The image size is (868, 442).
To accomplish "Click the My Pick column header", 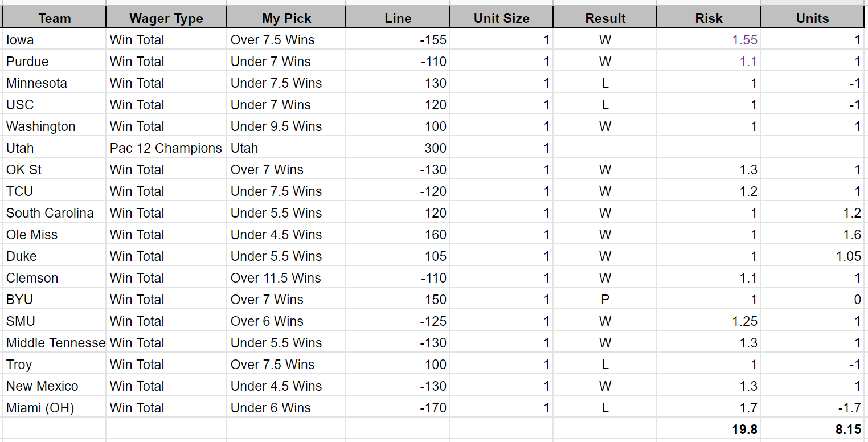I will pyautogui.click(x=286, y=18).
